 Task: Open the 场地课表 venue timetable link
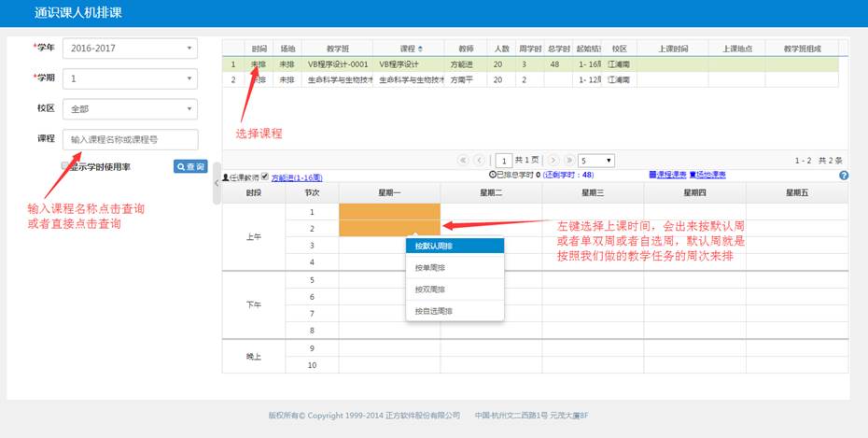click(x=708, y=176)
